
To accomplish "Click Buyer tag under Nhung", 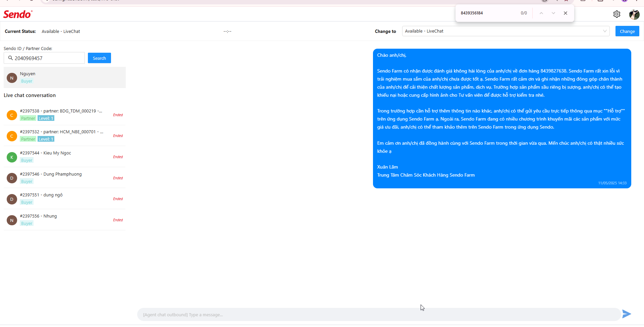I will pyautogui.click(x=27, y=224).
